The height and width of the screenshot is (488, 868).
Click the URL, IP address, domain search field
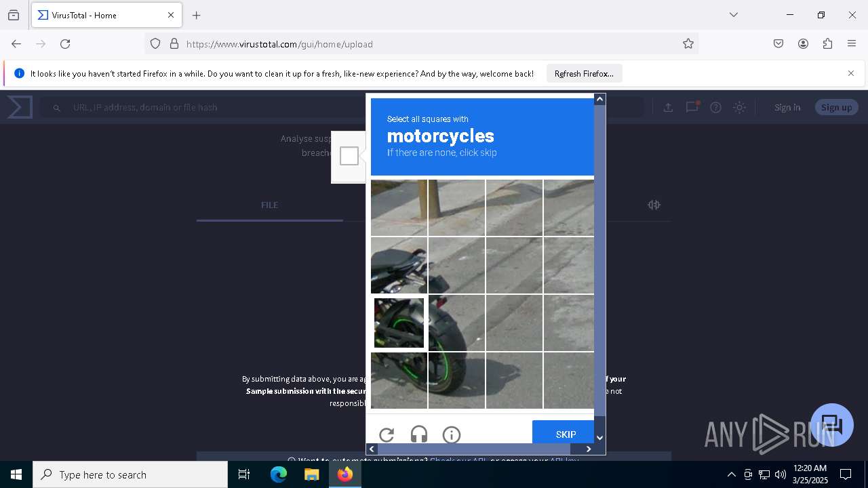click(342, 107)
